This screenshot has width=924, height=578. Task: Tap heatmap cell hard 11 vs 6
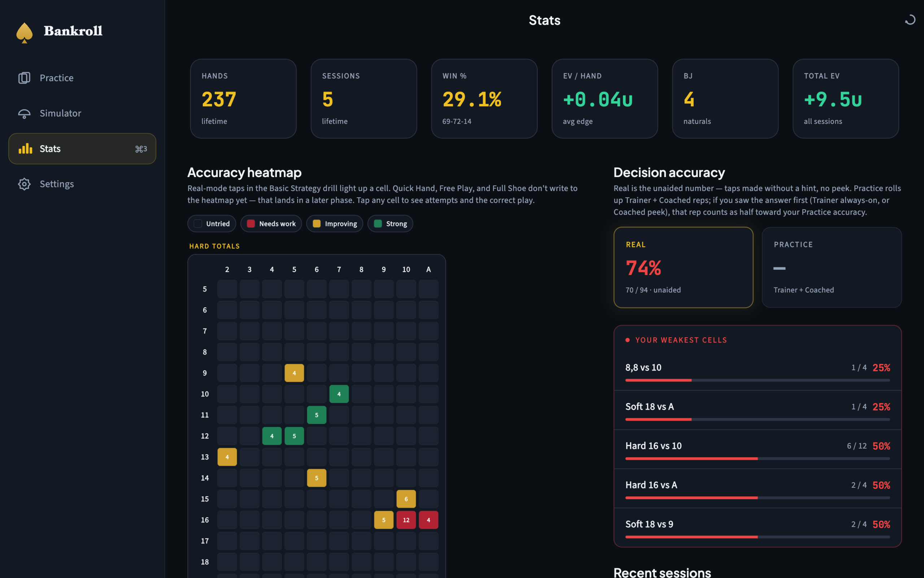[317, 415]
